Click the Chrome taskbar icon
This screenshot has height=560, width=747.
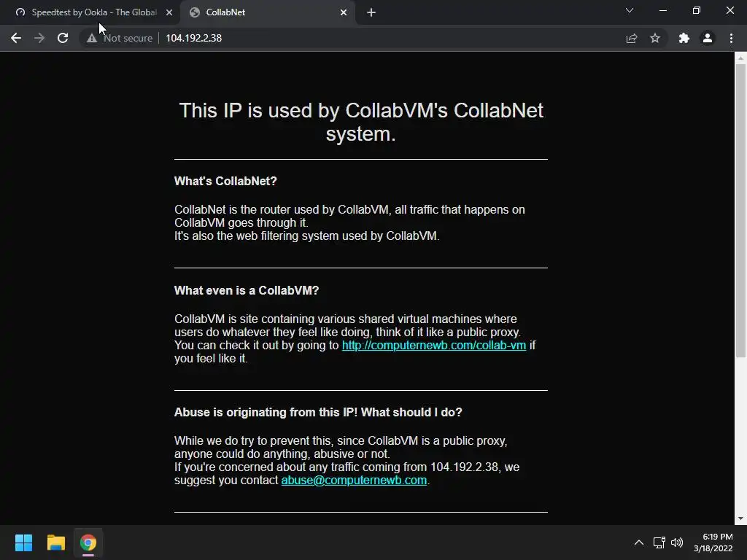(x=88, y=542)
